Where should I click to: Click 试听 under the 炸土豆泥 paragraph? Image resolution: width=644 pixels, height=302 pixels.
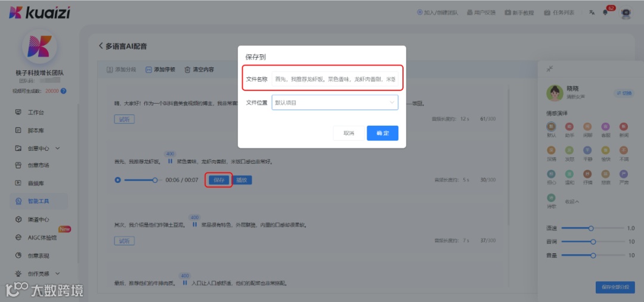coord(124,241)
